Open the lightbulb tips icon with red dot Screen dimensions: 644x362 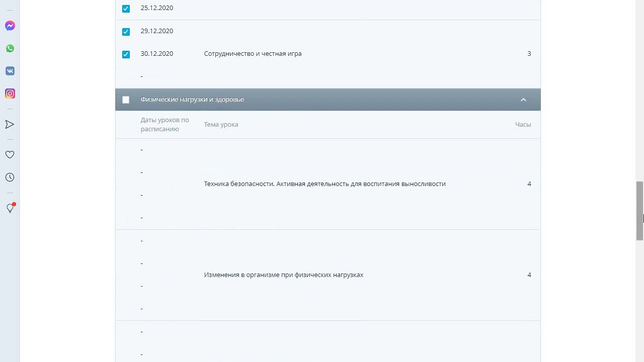tap(10, 208)
